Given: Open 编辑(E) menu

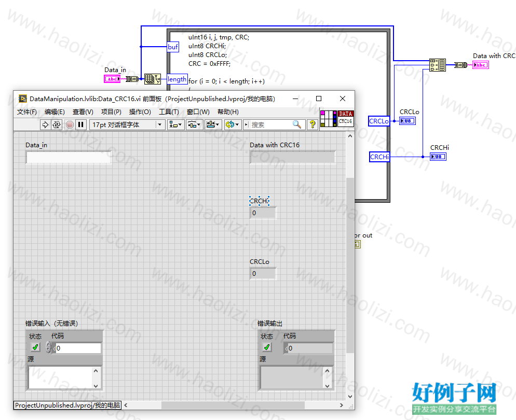Looking at the screenshot, I should [55, 111].
